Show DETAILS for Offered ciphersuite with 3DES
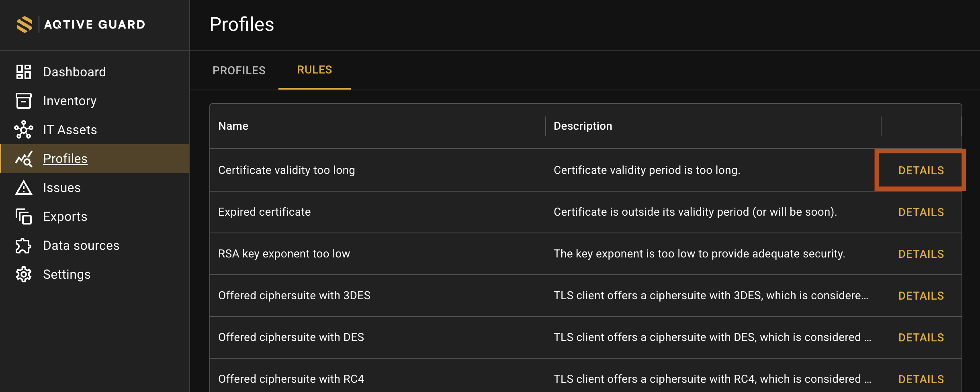The width and height of the screenshot is (980, 392). click(x=921, y=296)
